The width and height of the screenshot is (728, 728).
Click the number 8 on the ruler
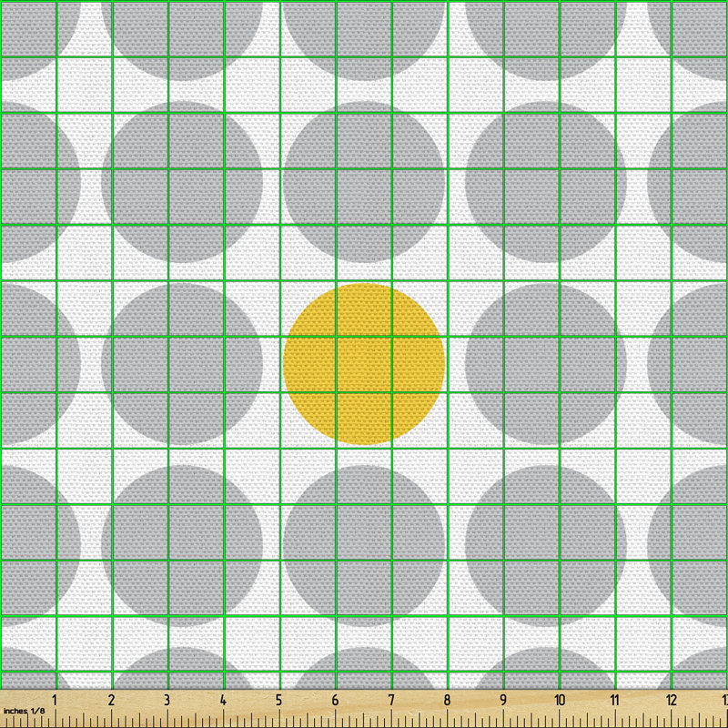pyautogui.click(x=447, y=700)
